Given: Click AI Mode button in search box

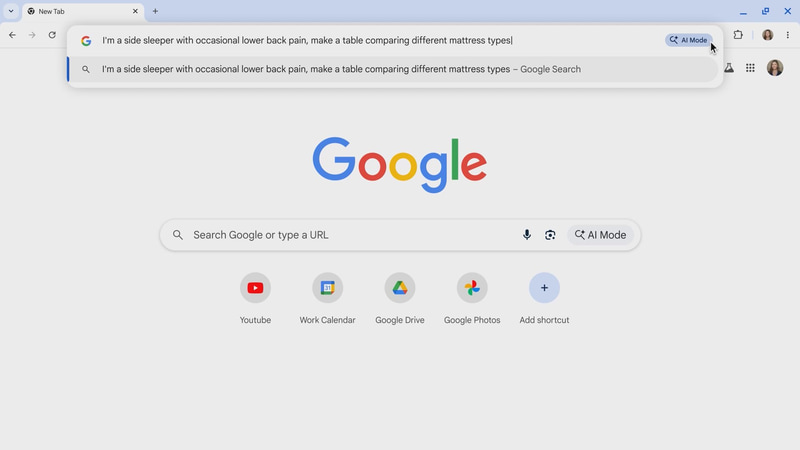Looking at the screenshot, I should [x=600, y=235].
